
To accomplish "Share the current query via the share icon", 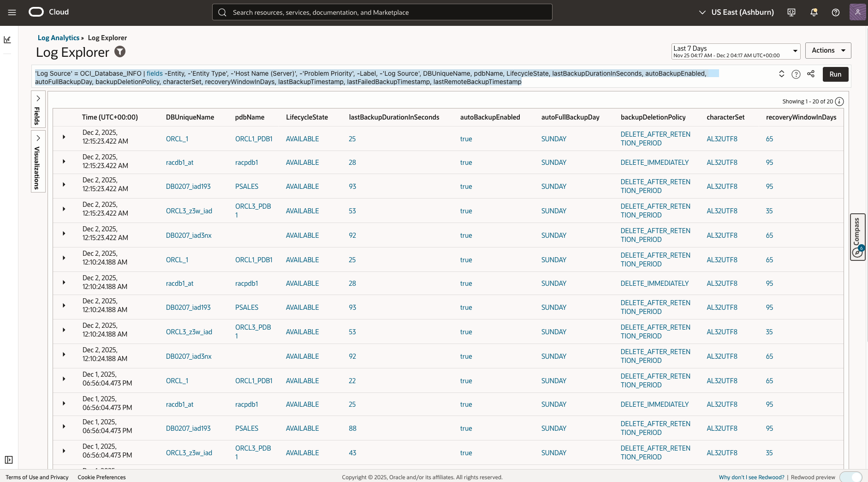I will [x=811, y=74].
